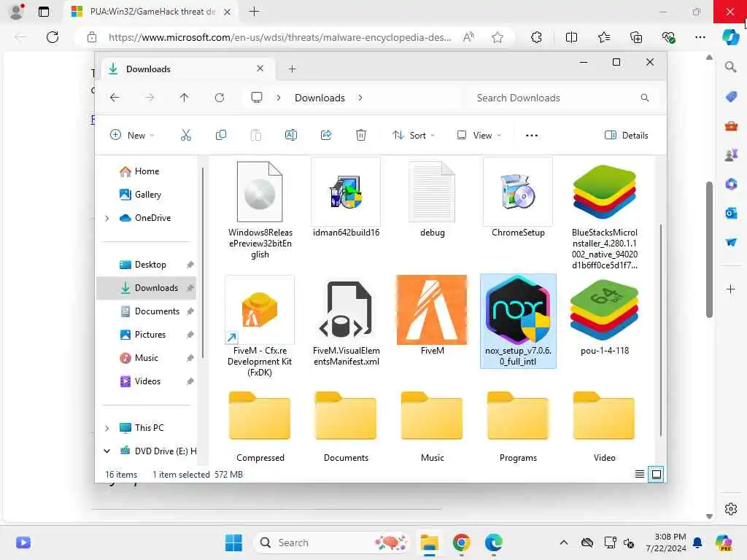Open the New dropdown menu
747x560 pixels.
pos(131,135)
